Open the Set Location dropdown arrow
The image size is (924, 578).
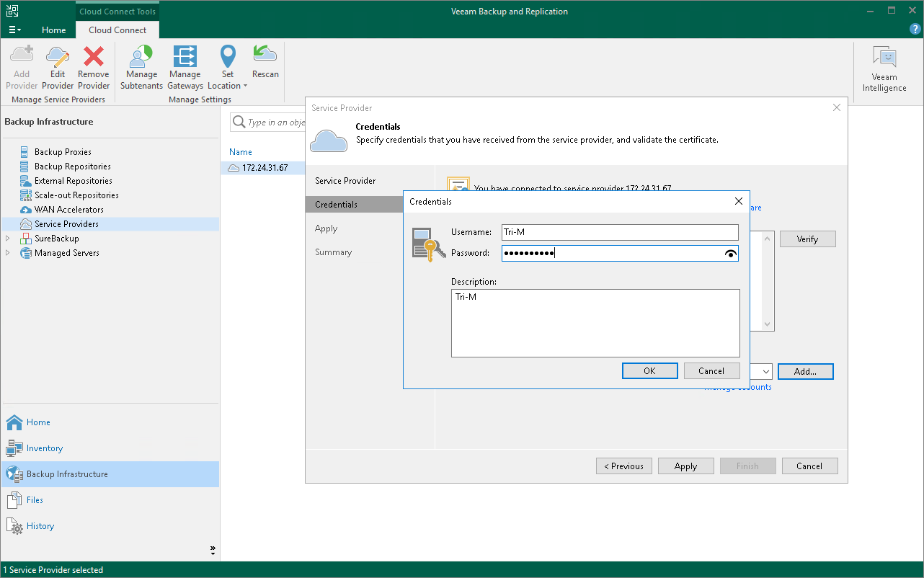tap(246, 86)
